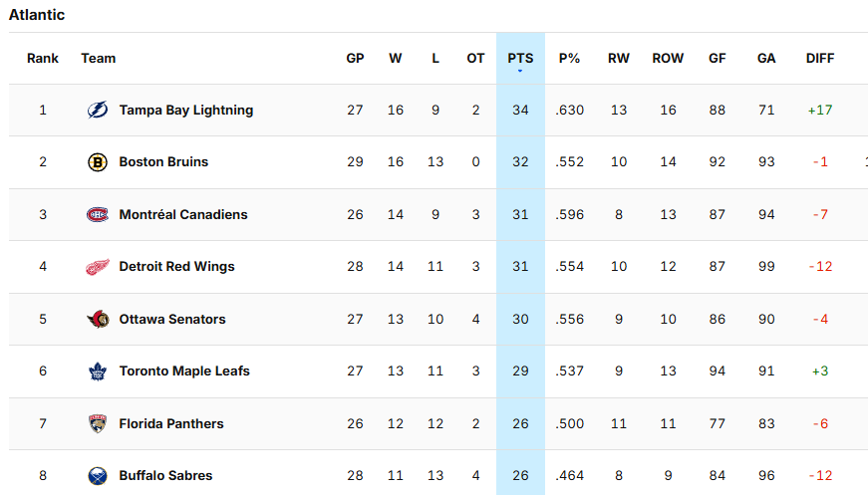Click the Rank column header

43,59
